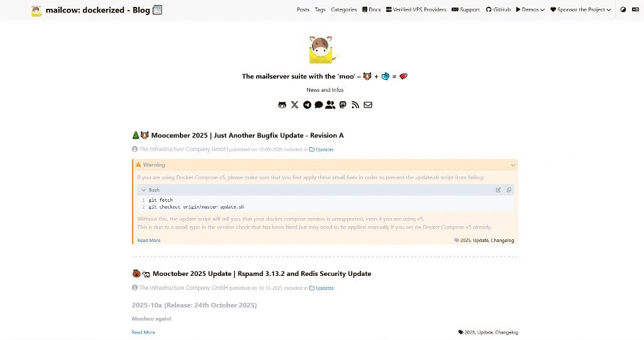Click Read More under the Moocember post

coord(148,241)
